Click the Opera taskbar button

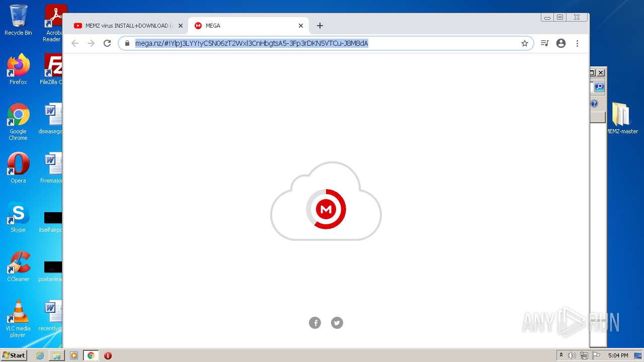click(108, 355)
